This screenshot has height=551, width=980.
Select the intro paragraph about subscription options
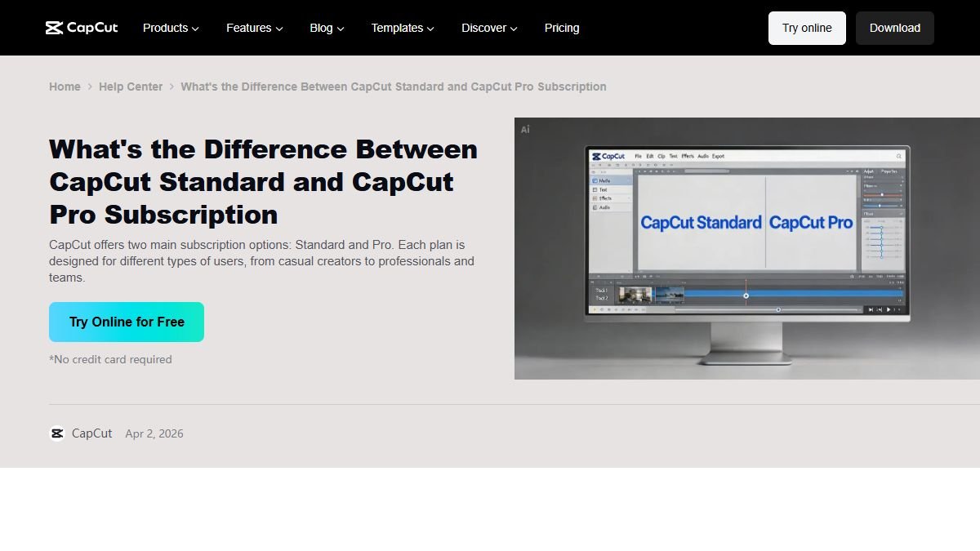pos(261,261)
